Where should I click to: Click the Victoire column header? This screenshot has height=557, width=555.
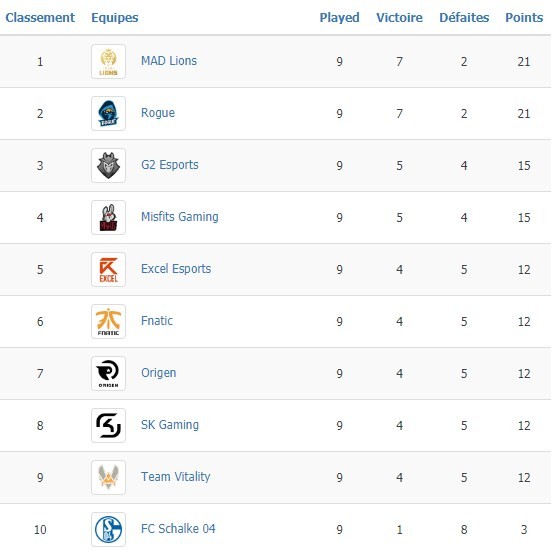[x=399, y=17]
